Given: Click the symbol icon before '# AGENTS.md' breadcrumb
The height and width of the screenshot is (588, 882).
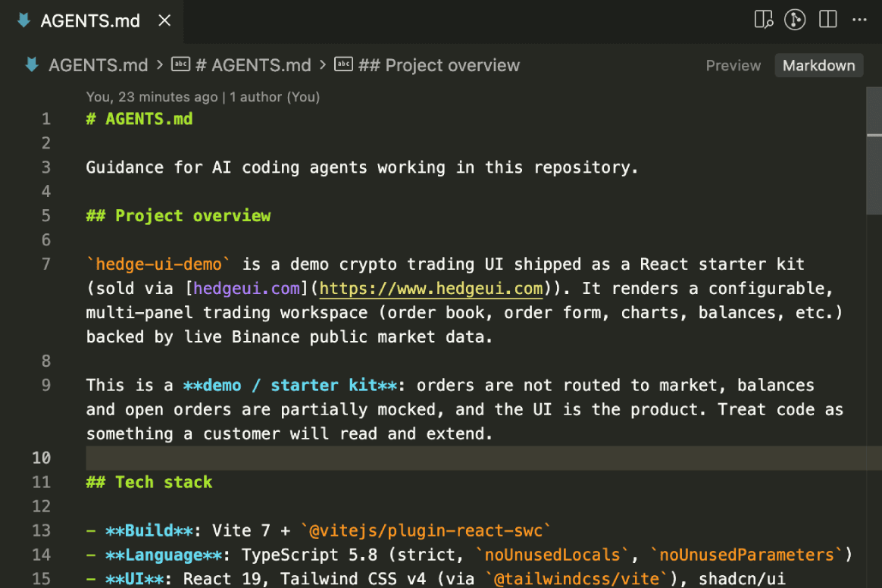Looking at the screenshot, I should click(x=180, y=64).
